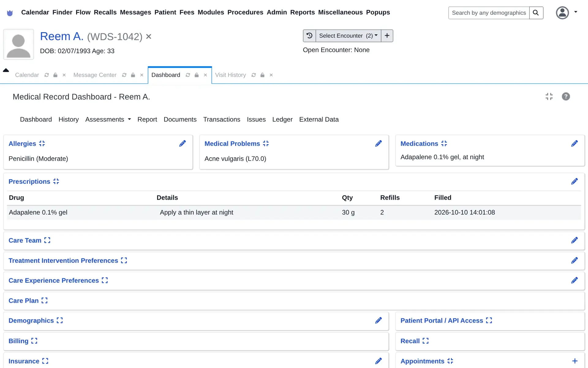
Task: Add an appointment with plus icon
Action: (x=575, y=361)
